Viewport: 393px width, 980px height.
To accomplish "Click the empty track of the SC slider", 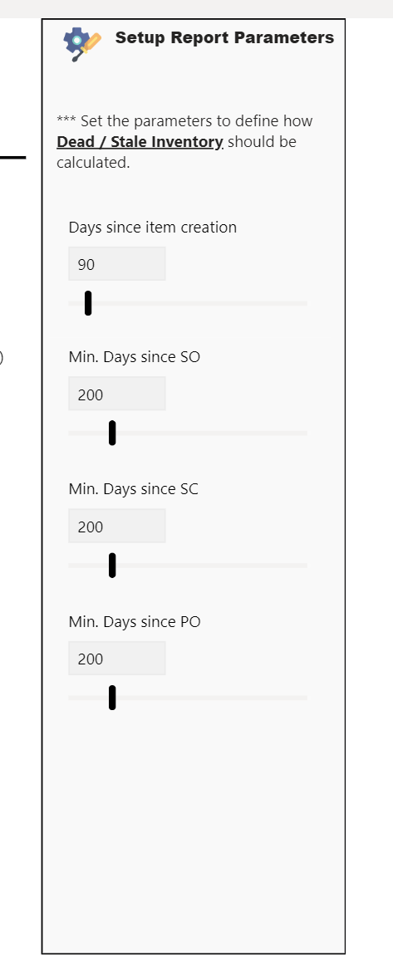I will click(212, 565).
